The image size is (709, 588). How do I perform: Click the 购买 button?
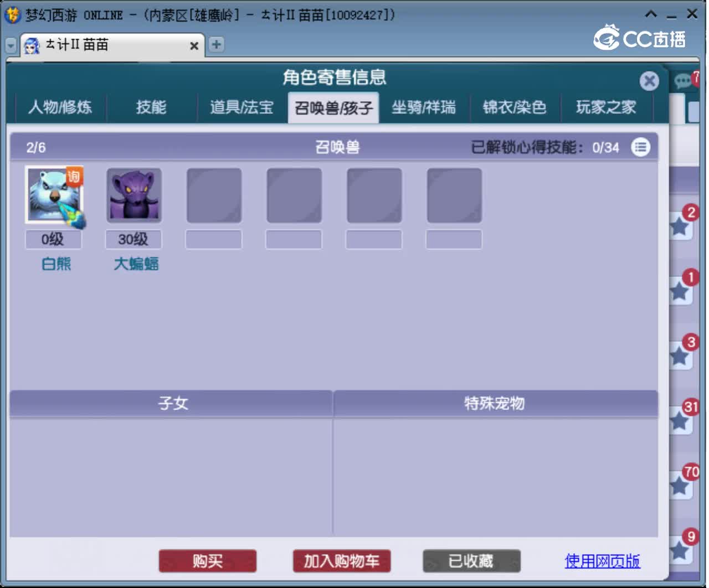click(x=208, y=561)
